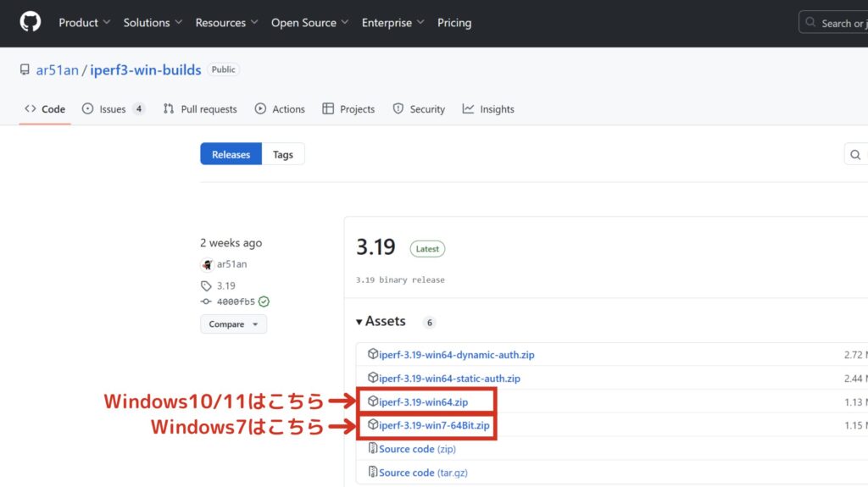Click the 2 weeks ago timestamp

pyautogui.click(x=231, y=242)
